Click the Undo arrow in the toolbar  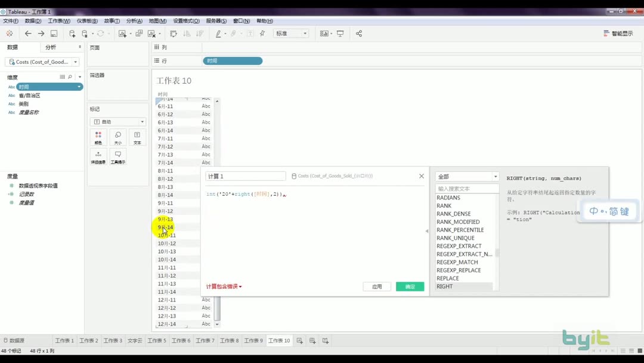[x=28, y=33]
